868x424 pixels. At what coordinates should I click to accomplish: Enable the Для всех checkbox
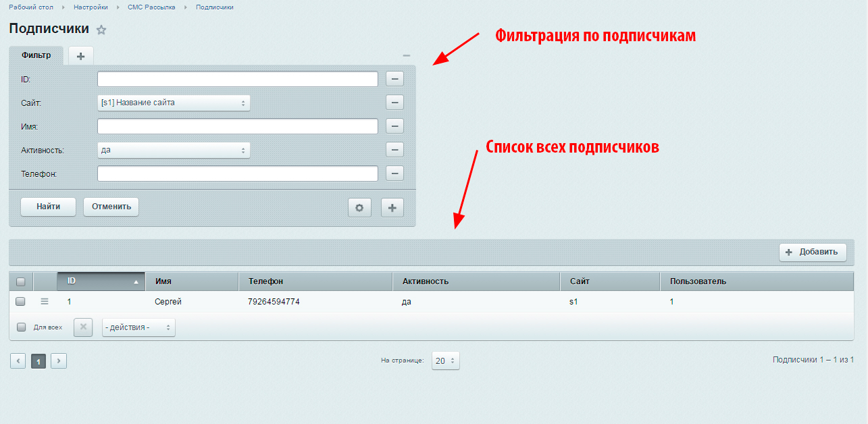tap(21, 327)
